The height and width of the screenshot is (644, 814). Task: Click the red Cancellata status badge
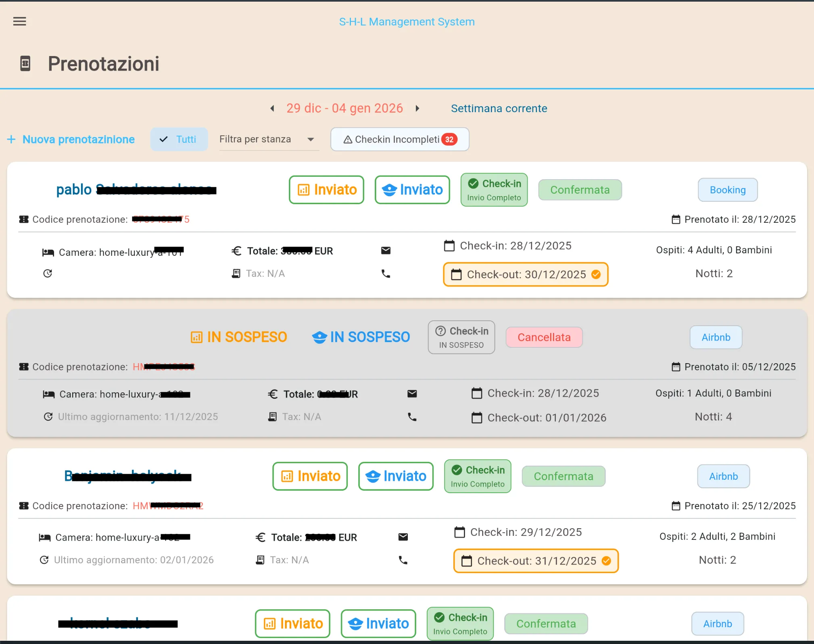tap(544, 337)
